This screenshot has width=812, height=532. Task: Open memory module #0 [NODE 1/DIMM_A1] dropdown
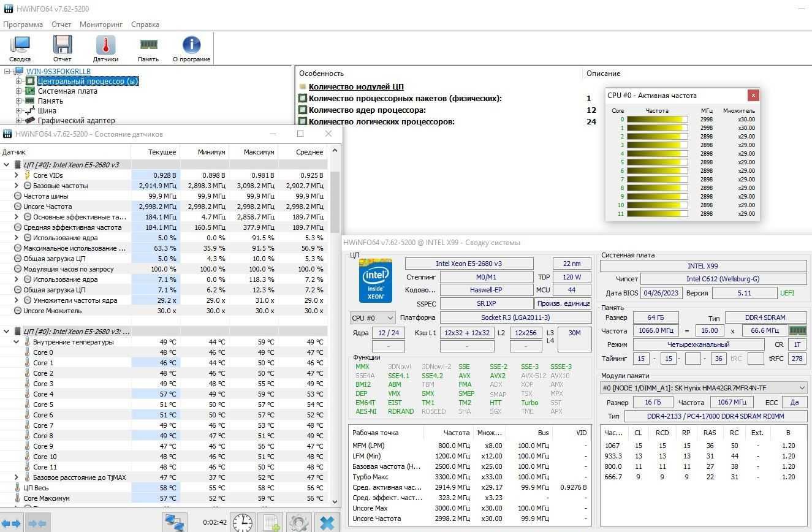tap(703, 388)
